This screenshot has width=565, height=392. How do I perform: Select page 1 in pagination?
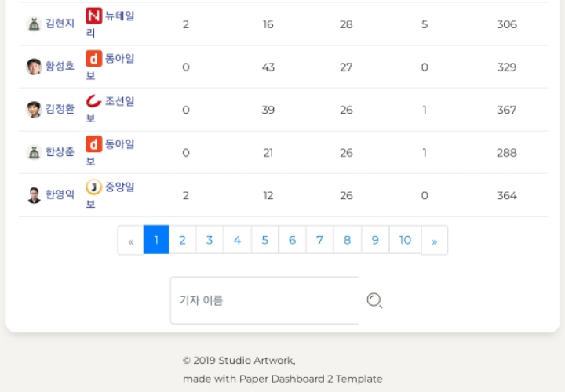pyautogui.click(x=156, y=240)
